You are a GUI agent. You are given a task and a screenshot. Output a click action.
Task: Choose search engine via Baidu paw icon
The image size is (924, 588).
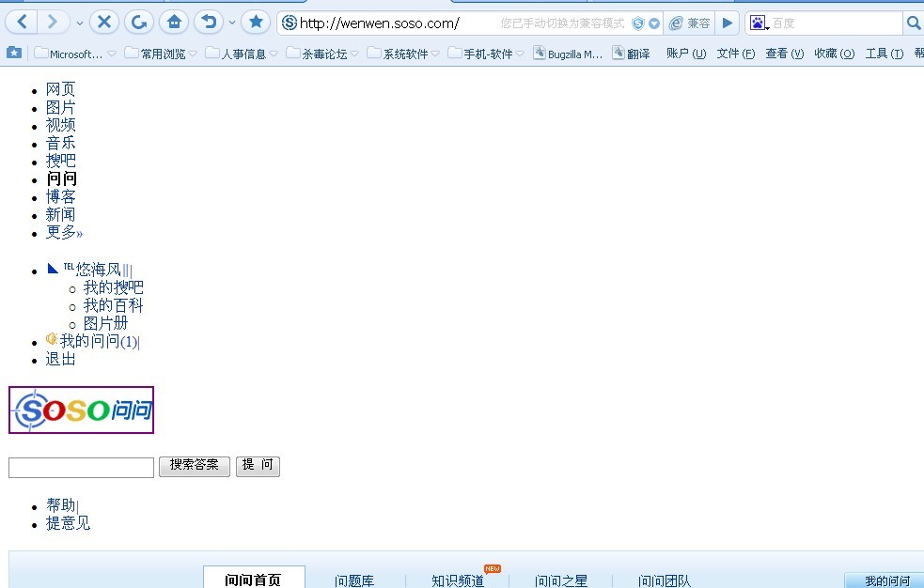759,23
